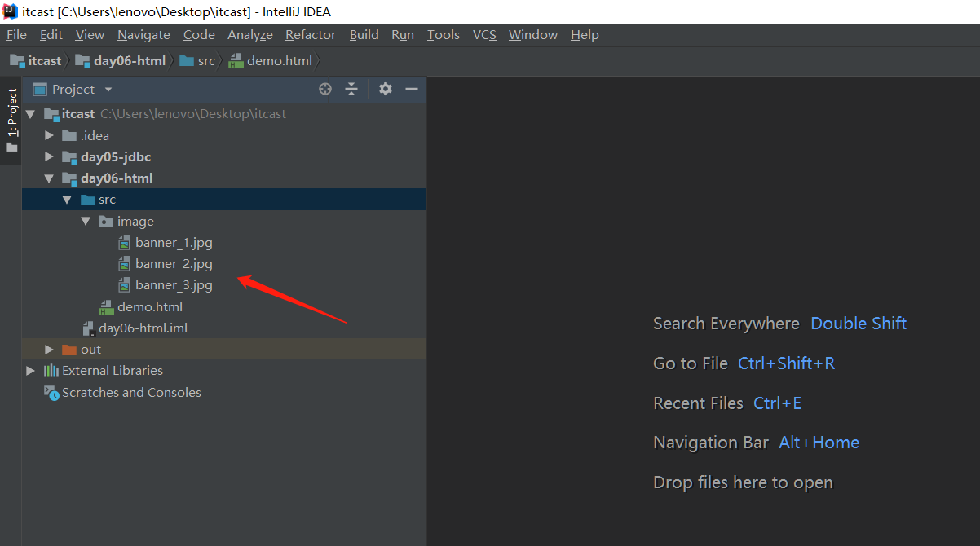
Task: Click the day06-html breadcrumb in navigation bar
Action: coord(120,60)
